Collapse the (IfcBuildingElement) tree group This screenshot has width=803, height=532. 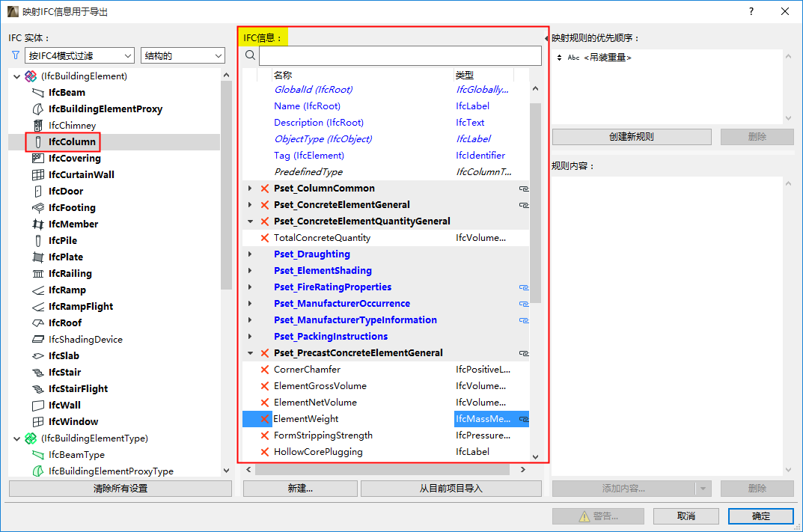click(16, 76)
